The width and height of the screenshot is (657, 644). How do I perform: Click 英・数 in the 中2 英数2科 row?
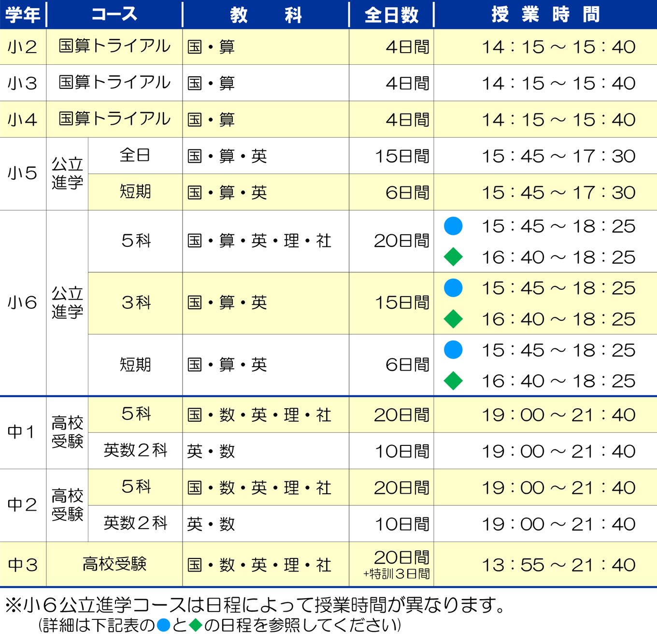tap(211, 524)
